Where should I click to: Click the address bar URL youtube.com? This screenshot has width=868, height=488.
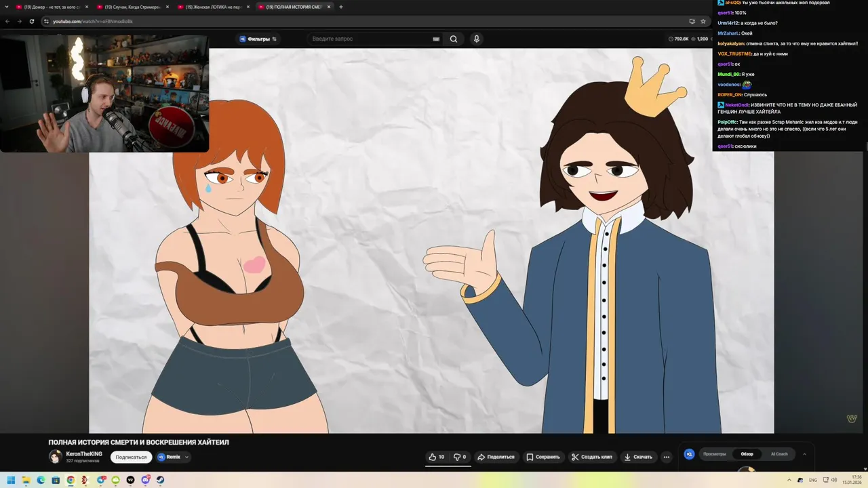(93, 21)
